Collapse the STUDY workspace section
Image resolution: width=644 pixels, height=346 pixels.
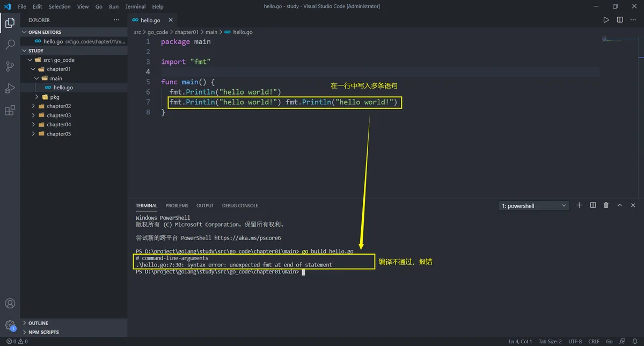[x=74, y=51]
